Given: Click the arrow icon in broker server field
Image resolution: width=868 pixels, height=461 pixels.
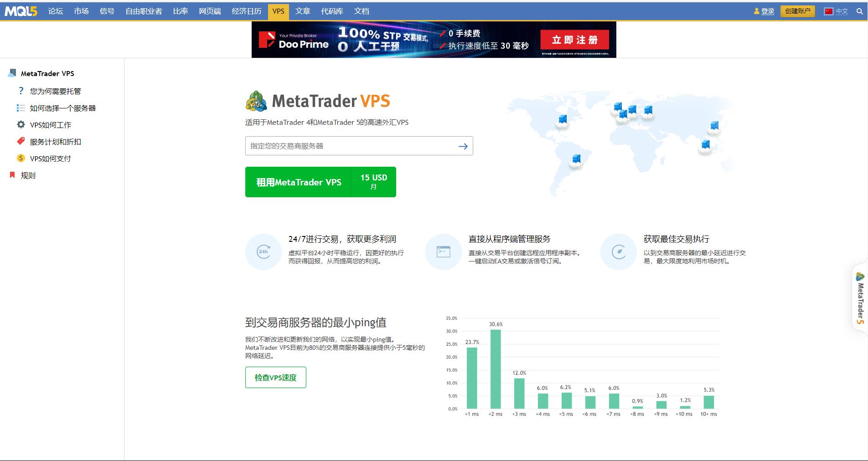Looking at the screenshot, I should 463,146.
